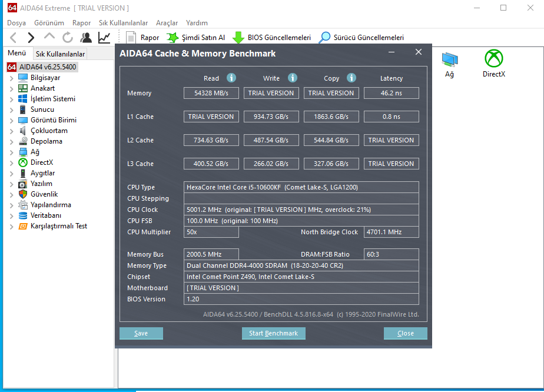
Task: Expand the Aygıtlar tree node
Action: 11,174
